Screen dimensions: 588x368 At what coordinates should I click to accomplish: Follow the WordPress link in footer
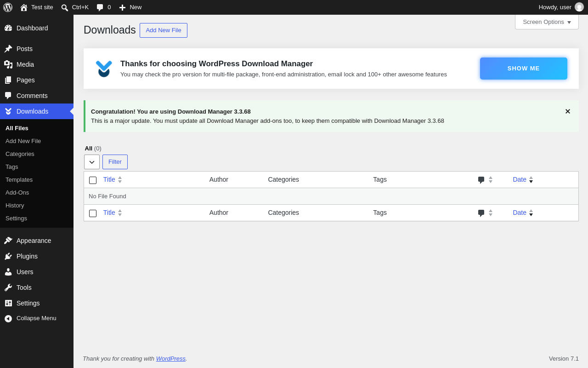click(171, 359)
